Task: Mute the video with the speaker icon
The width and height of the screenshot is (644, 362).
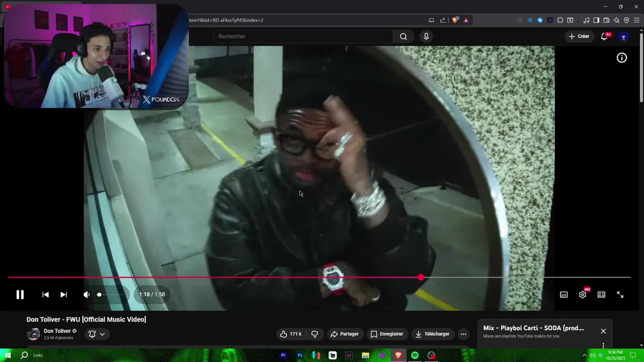Action: point(87,295)
